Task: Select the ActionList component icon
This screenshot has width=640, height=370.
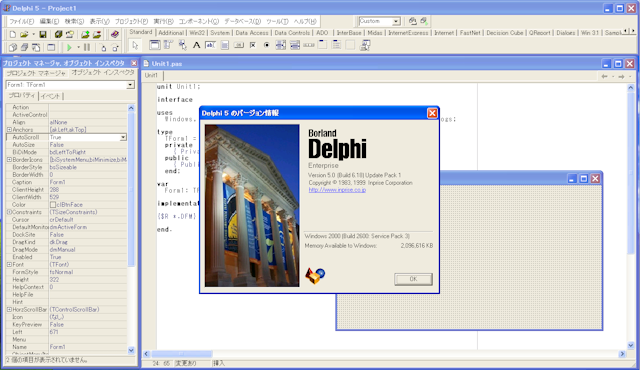Action: coord(365,45)
